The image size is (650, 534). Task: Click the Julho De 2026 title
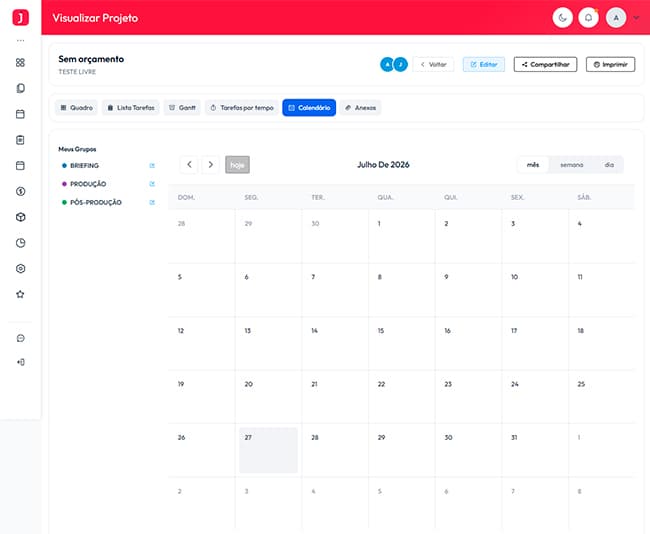point(383,165)
